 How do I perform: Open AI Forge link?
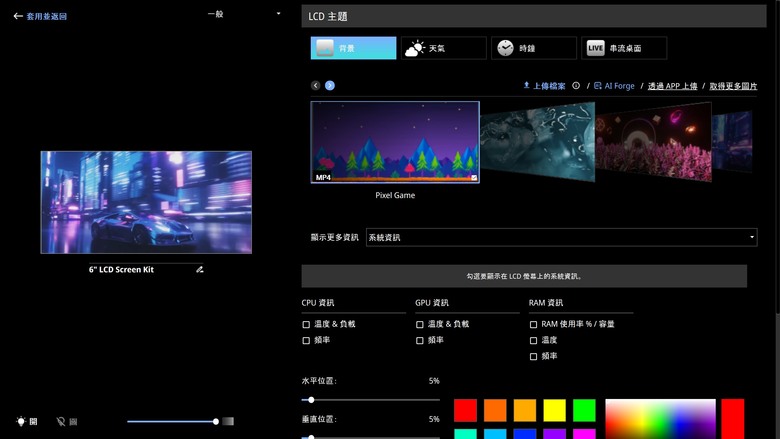point(614,86)
